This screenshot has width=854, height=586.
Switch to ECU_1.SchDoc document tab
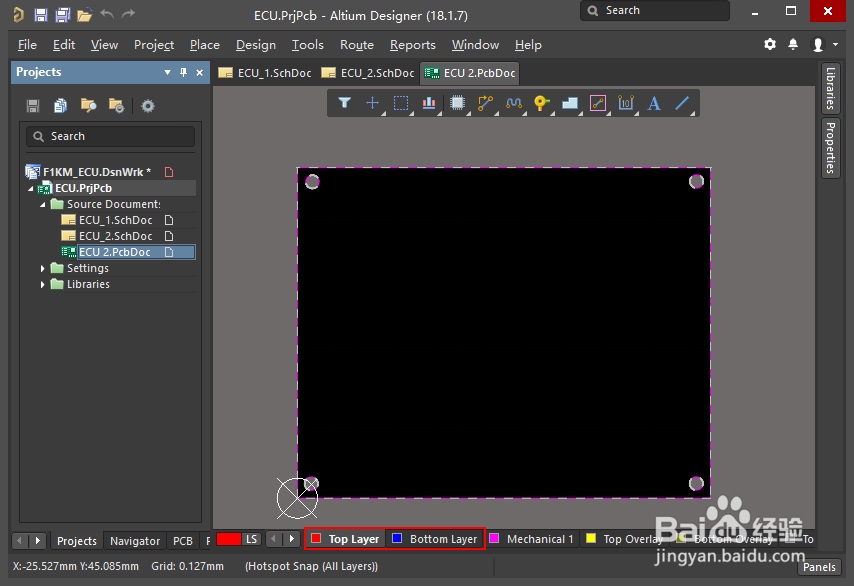[x=265, y=73]
